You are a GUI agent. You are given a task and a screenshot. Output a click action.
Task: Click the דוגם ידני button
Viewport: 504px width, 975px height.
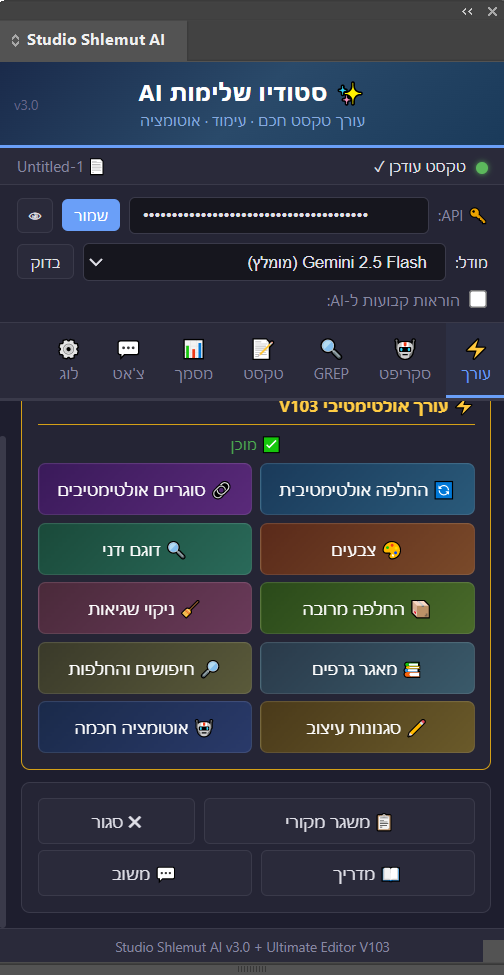click(x=145, y=549)
